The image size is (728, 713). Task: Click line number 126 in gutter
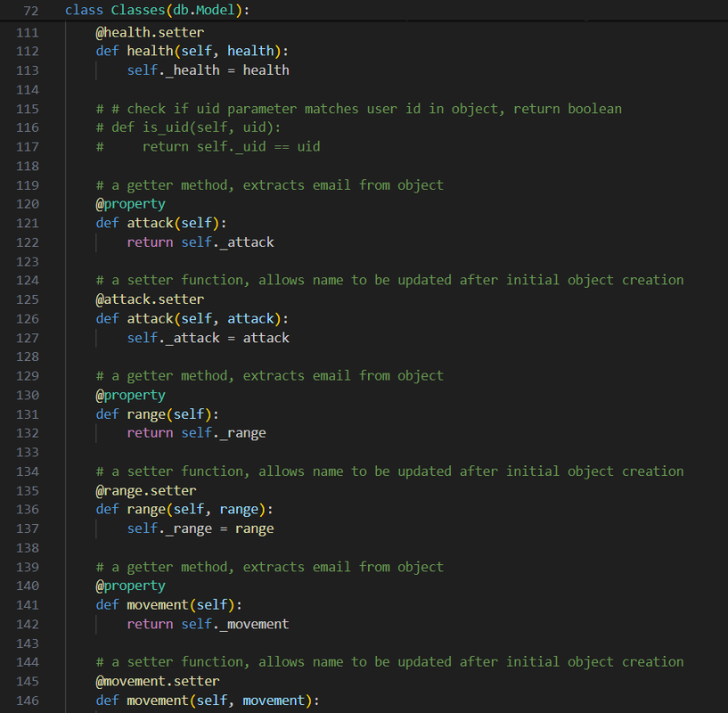[28, 319]
